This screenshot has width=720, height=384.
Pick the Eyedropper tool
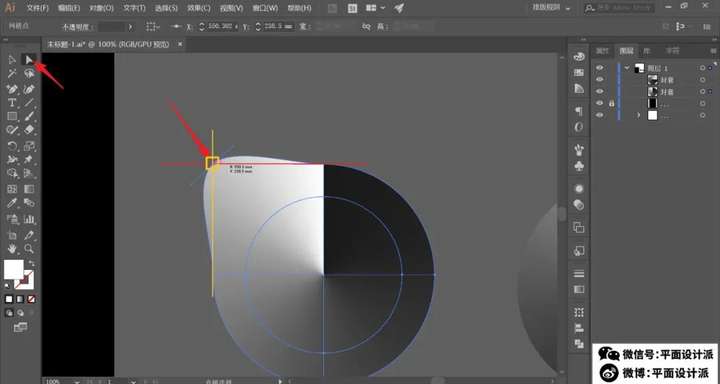[x=12, y=203]
